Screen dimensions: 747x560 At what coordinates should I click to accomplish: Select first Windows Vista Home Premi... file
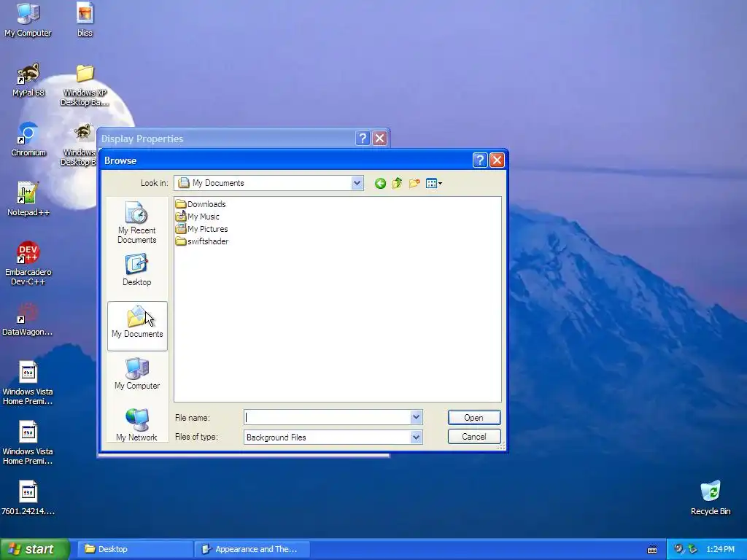pos(28,384)
